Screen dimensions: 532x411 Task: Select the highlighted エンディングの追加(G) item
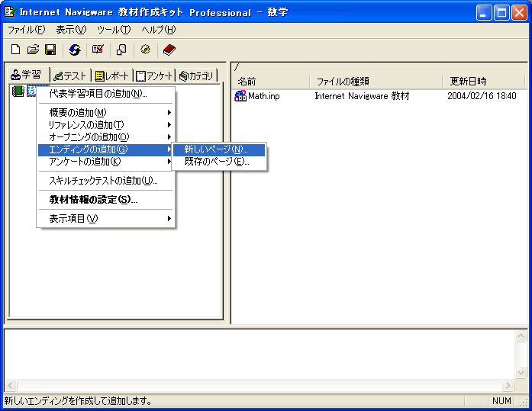[x=106, y=149]
